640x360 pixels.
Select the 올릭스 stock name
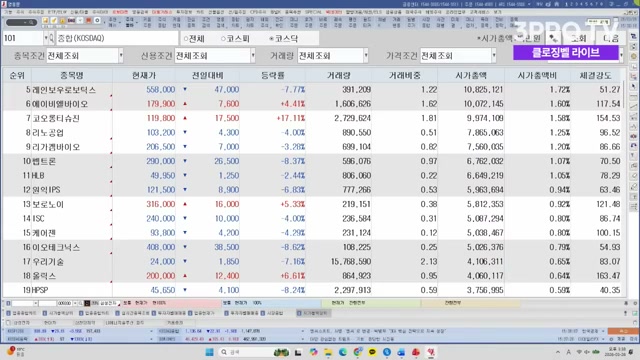pos(44,276)
